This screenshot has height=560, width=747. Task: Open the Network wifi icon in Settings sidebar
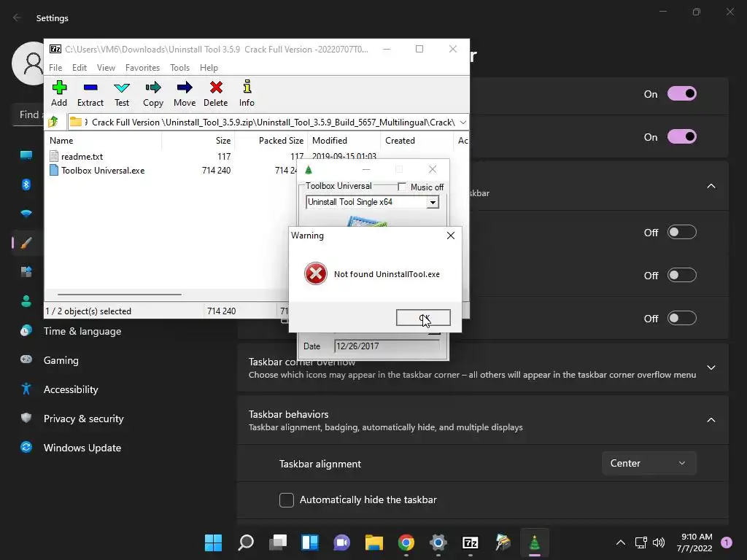(x=26, y=214)
